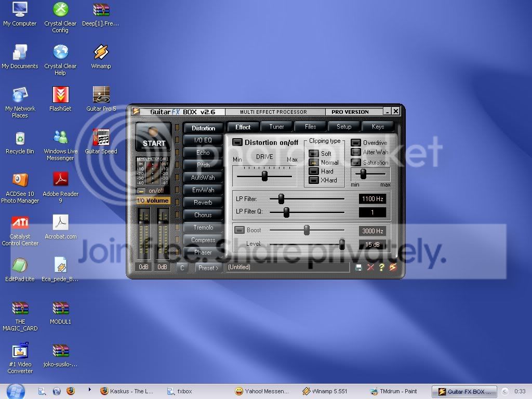Select the Deep[1].Fre... archive icon
This screenshot has height=399, width=532.
tap(101, 14)
